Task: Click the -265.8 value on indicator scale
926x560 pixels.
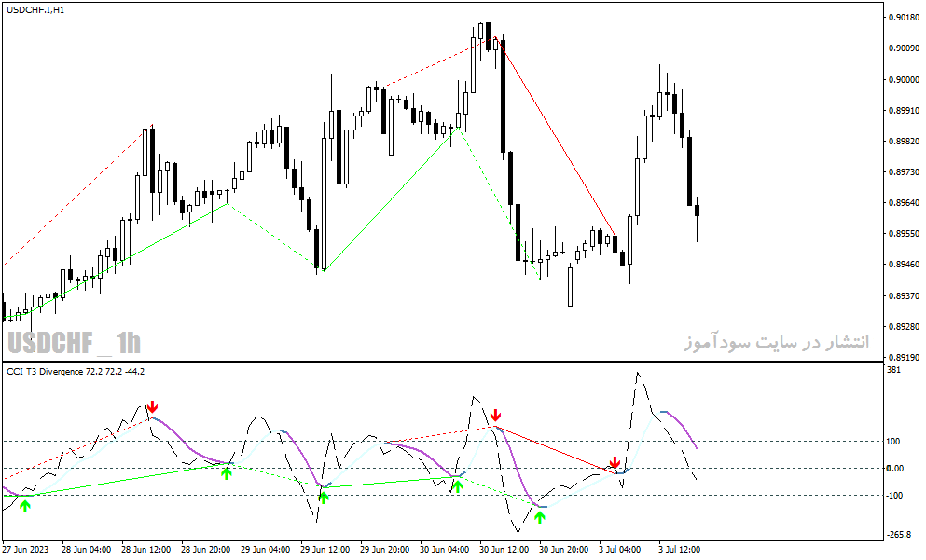Action: click(x=899, y=535)
